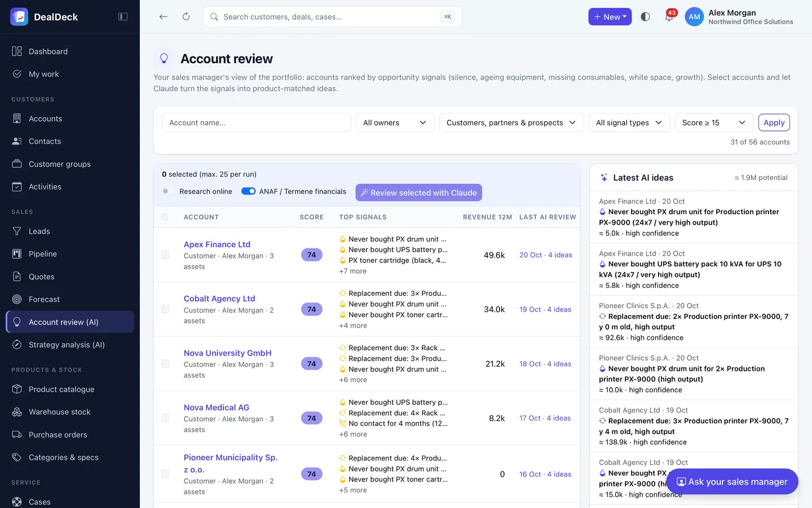
Task: Open Warehouse stock page
Action: 70,412
